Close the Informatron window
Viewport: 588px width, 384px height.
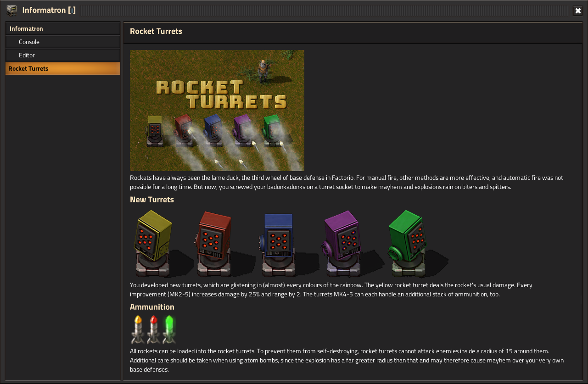pos(578,11)
